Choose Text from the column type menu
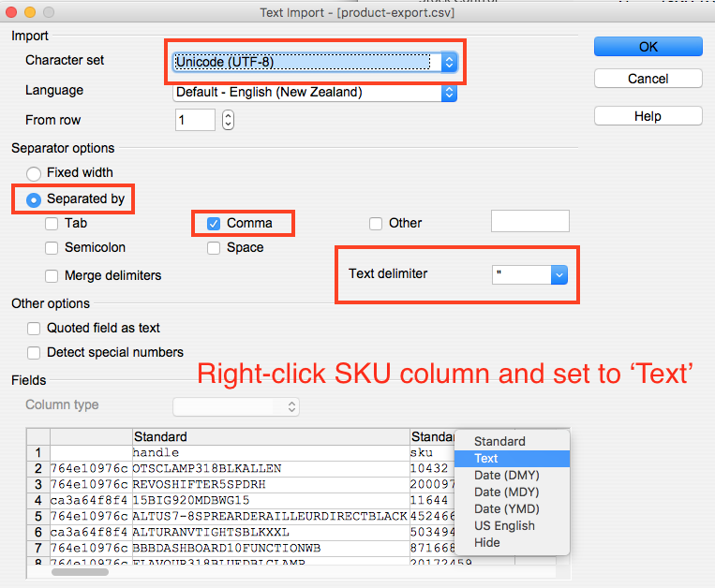715x588 pixels. click(x=486, y=459)
